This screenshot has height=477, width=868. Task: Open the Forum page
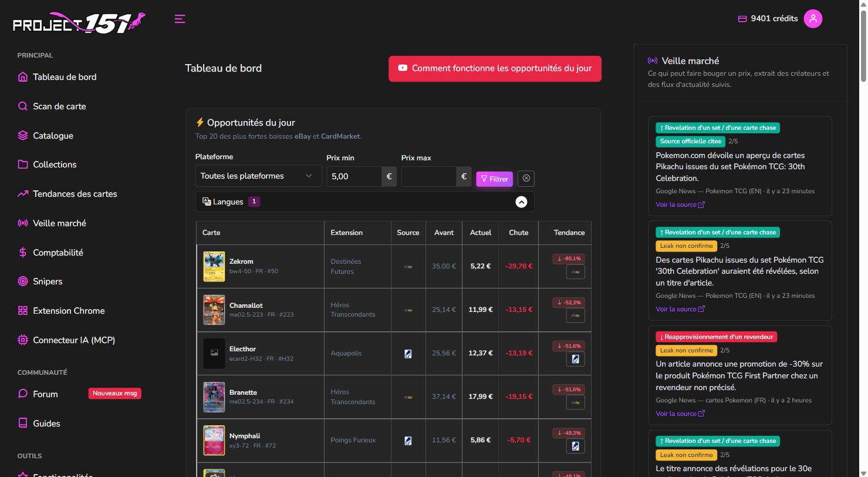[45, 394]
